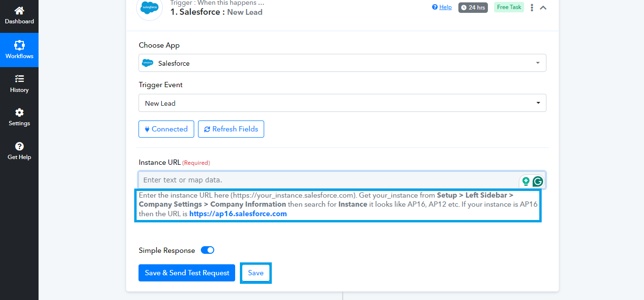Open Settings from the left sidebar
Viewport: 644px width, 300px height.
pyautogui.click(x=19, y=117)
